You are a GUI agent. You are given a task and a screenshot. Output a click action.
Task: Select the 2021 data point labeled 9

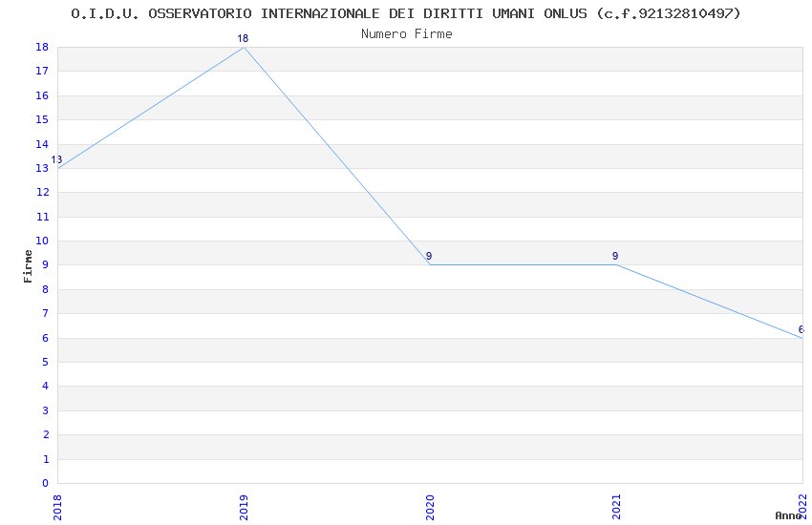click(616, 264)
